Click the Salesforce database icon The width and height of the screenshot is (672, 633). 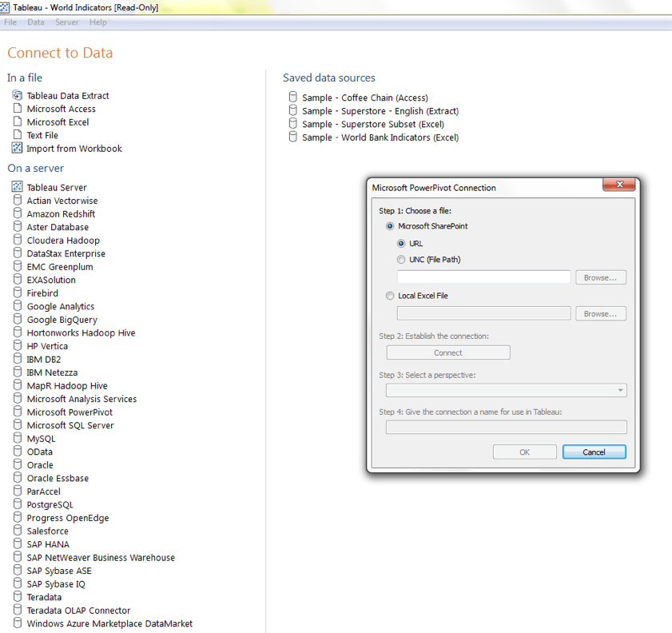point(18,530)
